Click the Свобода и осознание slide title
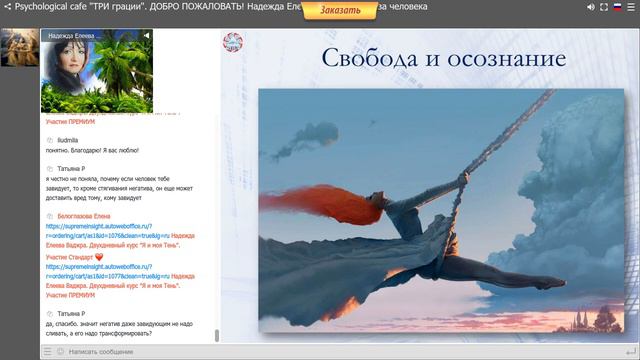Image resolution: width=640 pixels, height=360 pixels. 444,58
